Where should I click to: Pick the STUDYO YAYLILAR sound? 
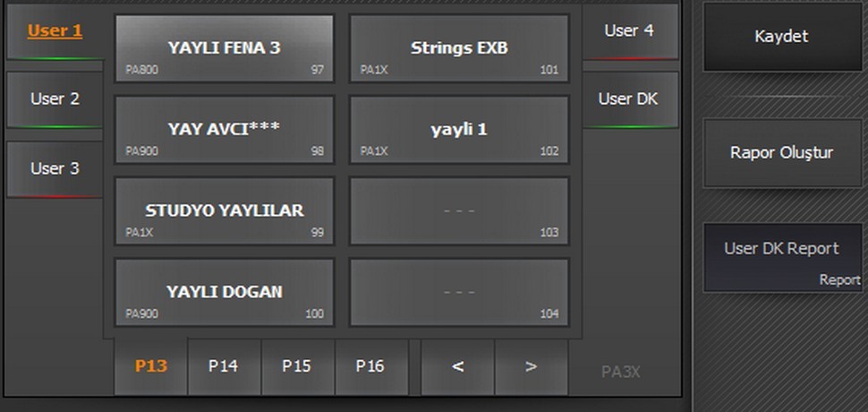click(224, 211)
